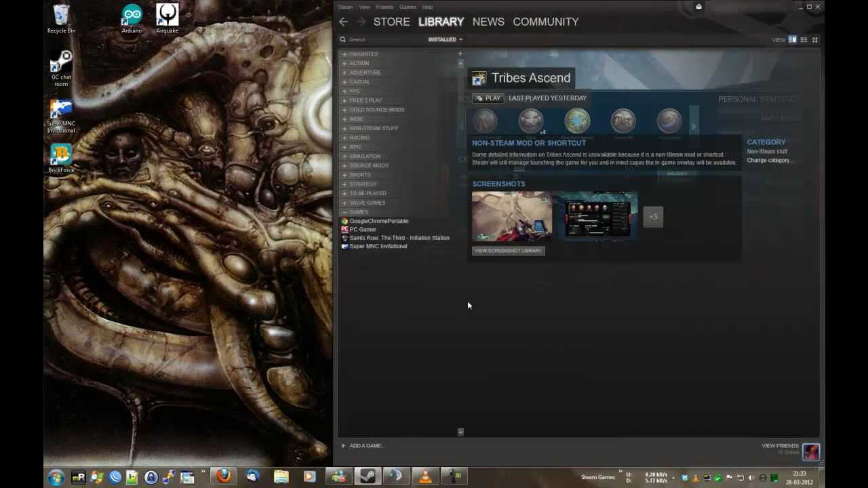Screen dimensions: 868x488
Task: Click the volume speaker icon in system tray
Action: coord(751,478)
